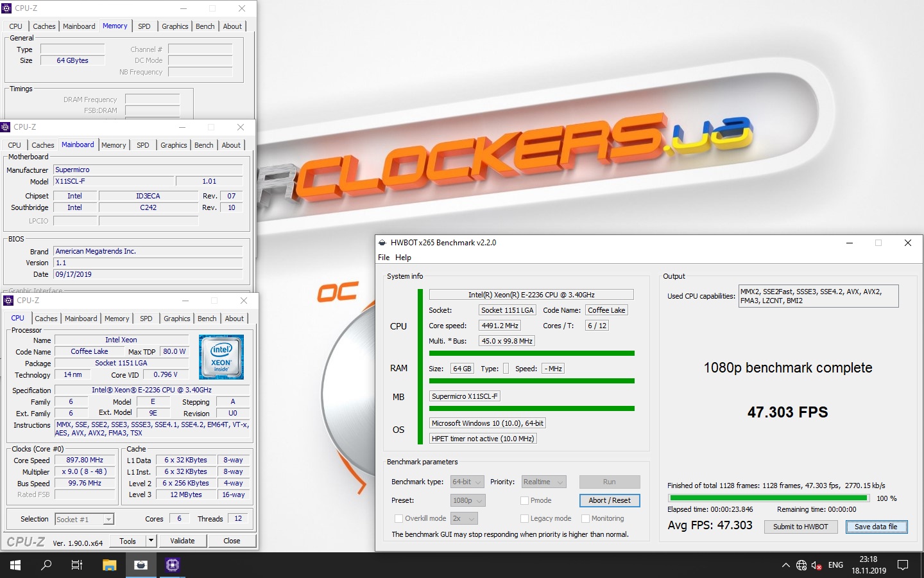Viewport: 924px width, 578px height.
Task: Click the CPU-Z icon of bottom CPU-Z window
Action: pos(8,301)
